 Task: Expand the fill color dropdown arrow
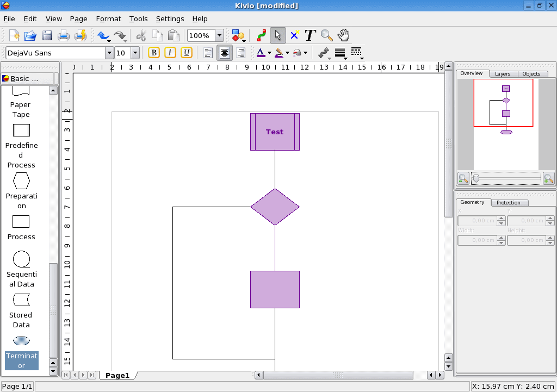(305, 53)
